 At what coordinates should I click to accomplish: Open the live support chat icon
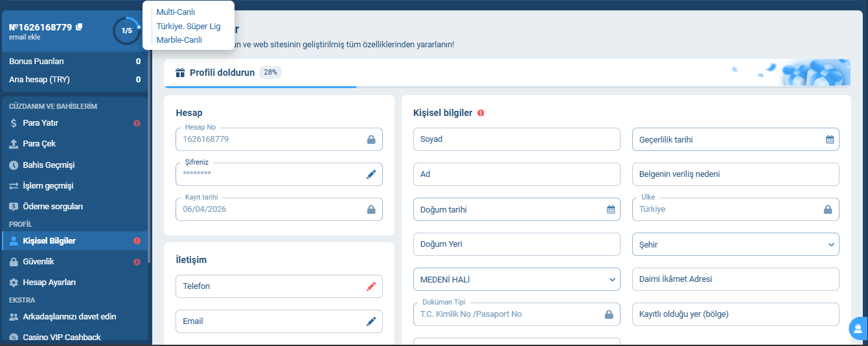pyautogui.click(x=858, y=329)
